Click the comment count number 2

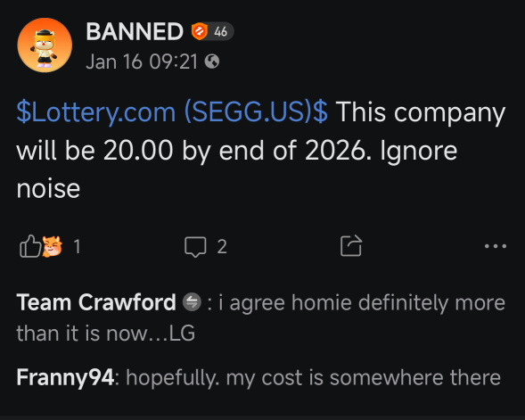(222, 247)
